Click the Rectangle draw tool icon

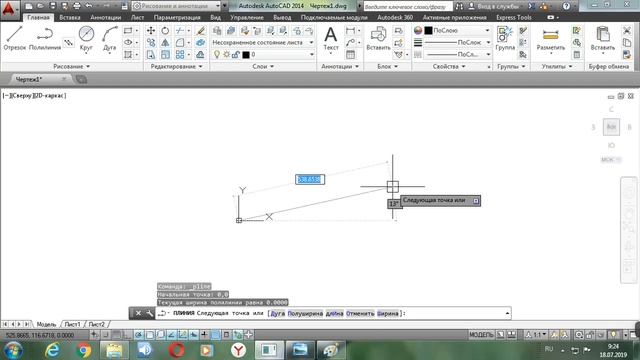click(128, 31)
